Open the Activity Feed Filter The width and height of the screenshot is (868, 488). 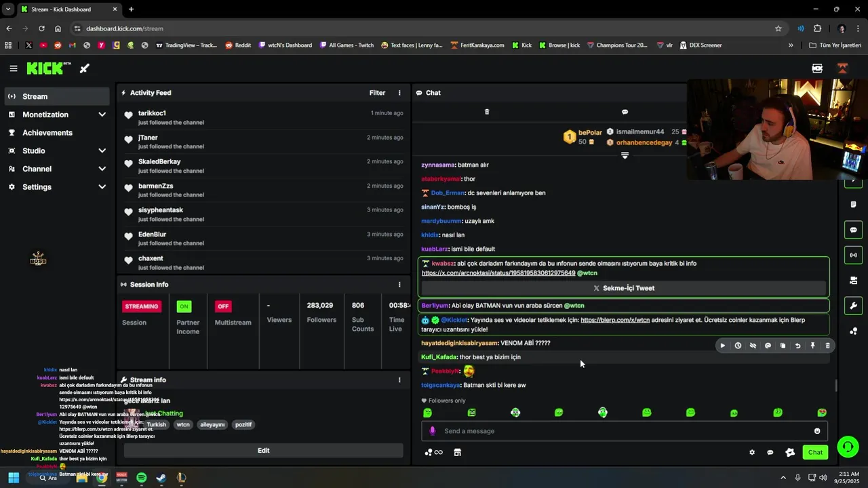tap(377, 93)
